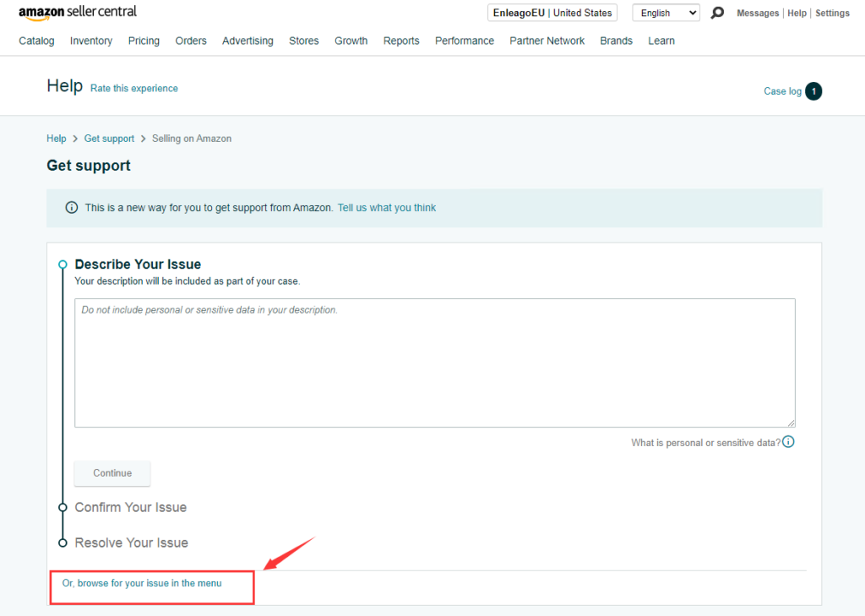Image resolution: width=865 pixels, height=616 pixels.
Task: Click the EnleagoEU United States account switcher
Action: pos(552,13)
